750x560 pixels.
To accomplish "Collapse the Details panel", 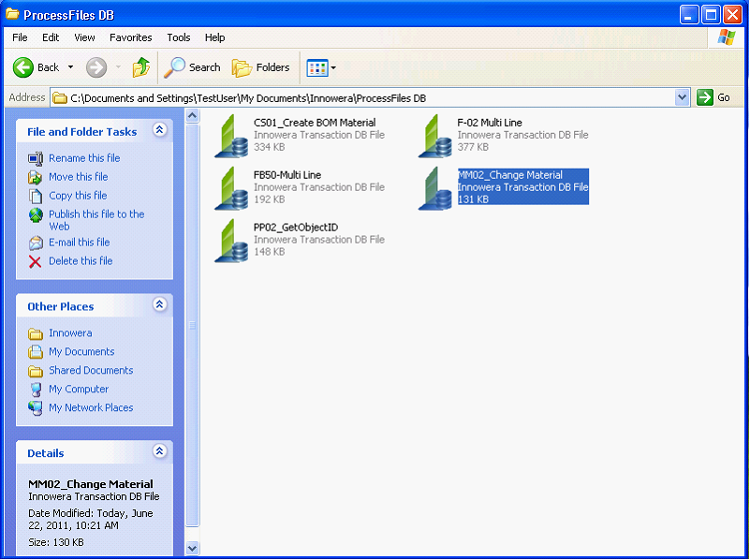I will (159, 452).
